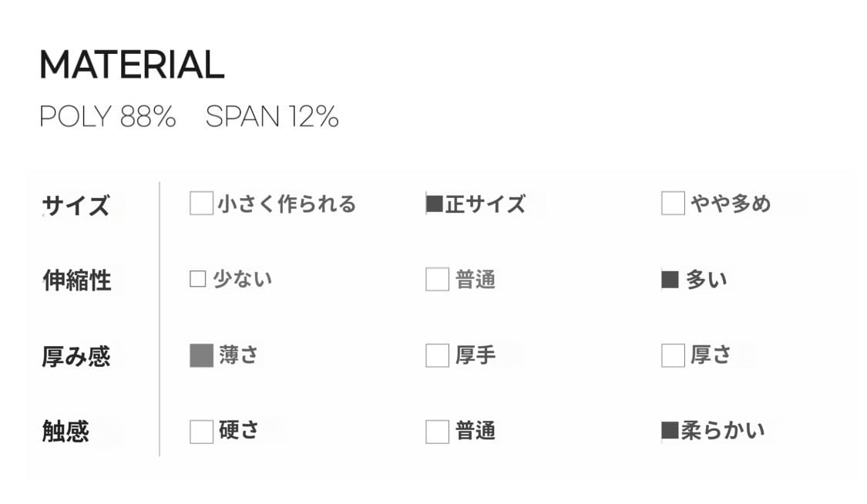The height and width of the screenshot is (504, 867).
Task: Toggle the filled 多い stretch checkbox
Action: (670, 280)
